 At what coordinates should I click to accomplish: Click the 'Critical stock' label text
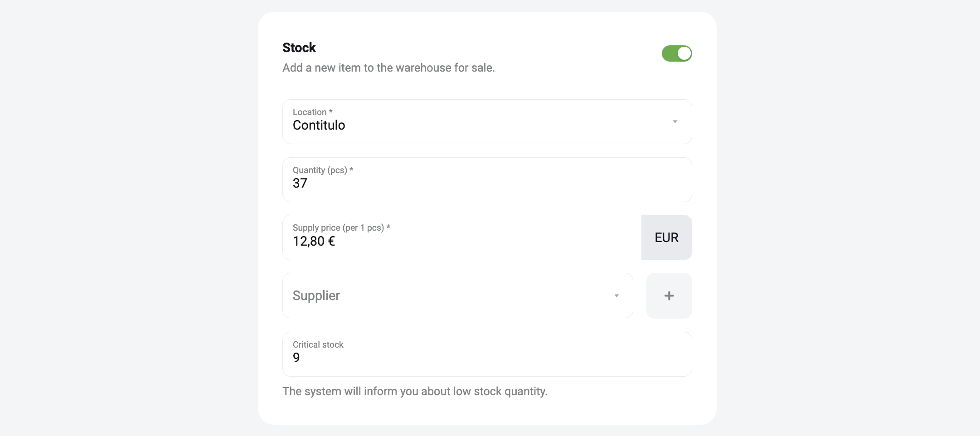click(x=318, y=344)
